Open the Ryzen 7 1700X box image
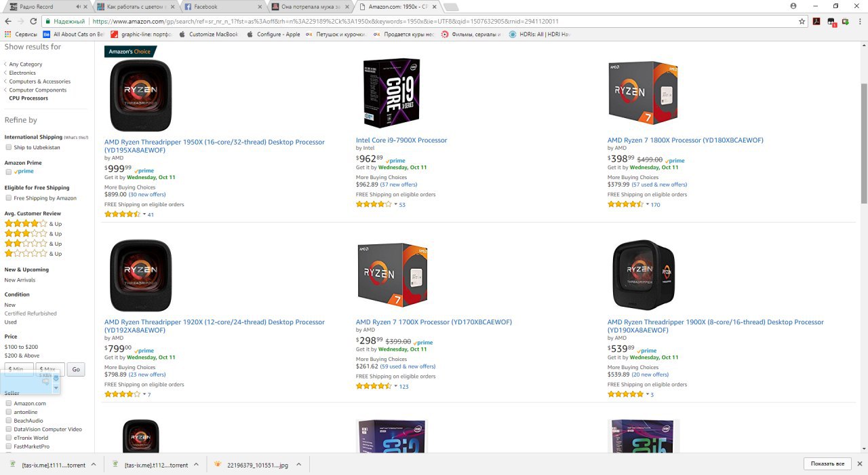Viewport: 868px width, 475px height. 392,275
